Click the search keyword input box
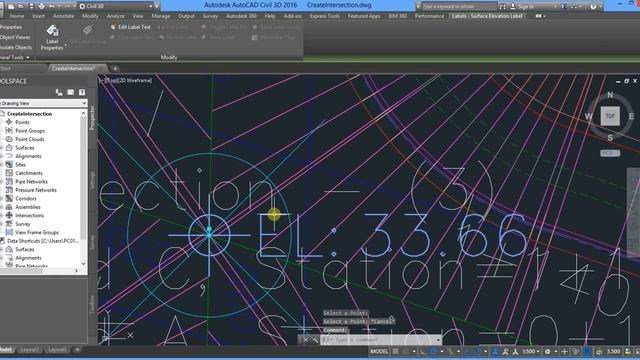640x360 pixels. tap(459, 7)
